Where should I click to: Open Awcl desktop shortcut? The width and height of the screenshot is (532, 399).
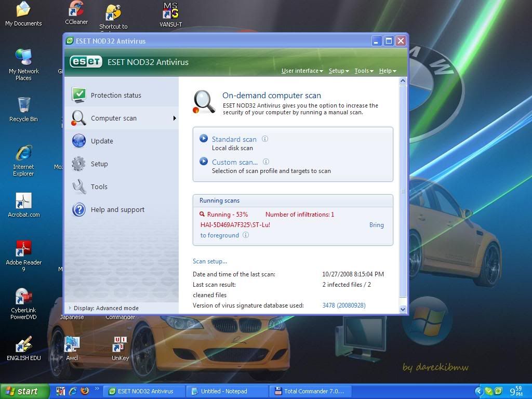72,348
